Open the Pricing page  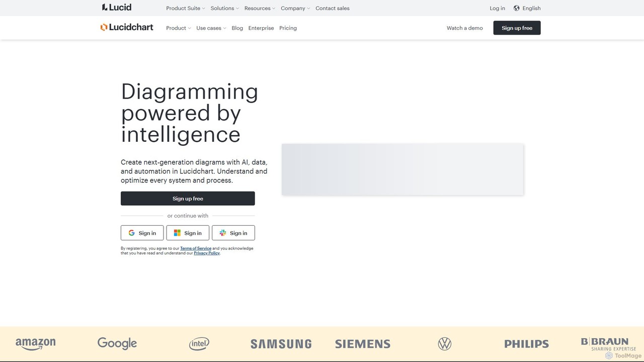288,28
